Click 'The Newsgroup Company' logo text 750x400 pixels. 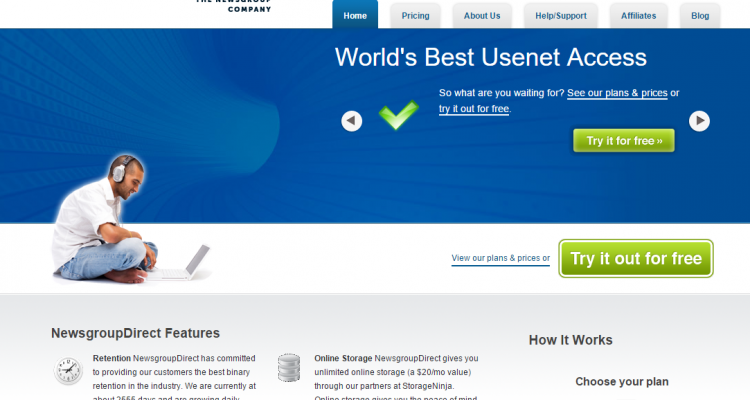pos(233,5)
